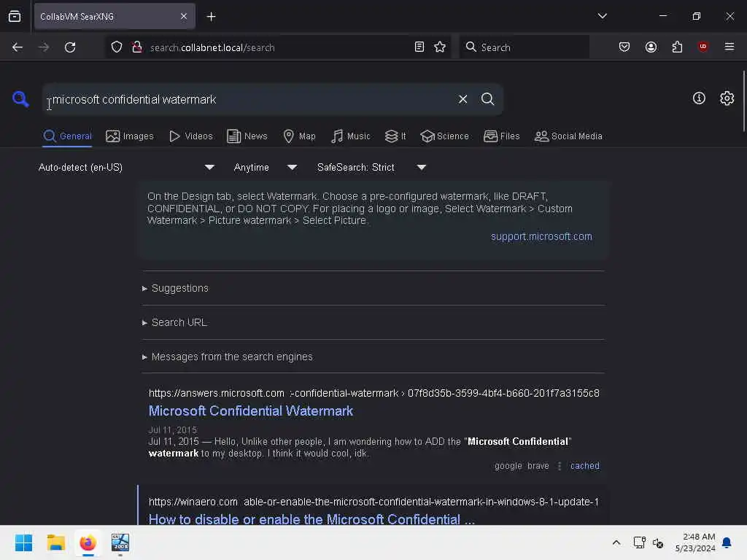Click 'brave' engine label on first result
Screen dimensions: 747x560
tap(538, 466)
